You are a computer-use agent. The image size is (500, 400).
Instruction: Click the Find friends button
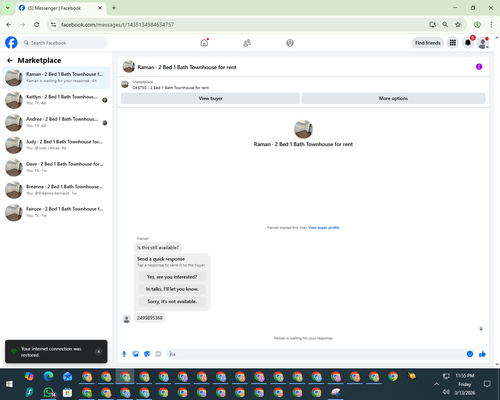click(428, 43)
